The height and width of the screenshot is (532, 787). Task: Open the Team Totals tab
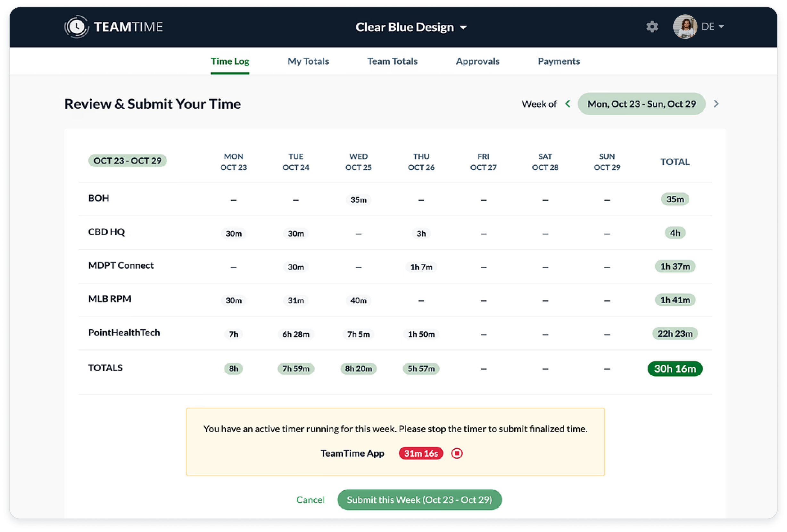(x=393, y=61)
